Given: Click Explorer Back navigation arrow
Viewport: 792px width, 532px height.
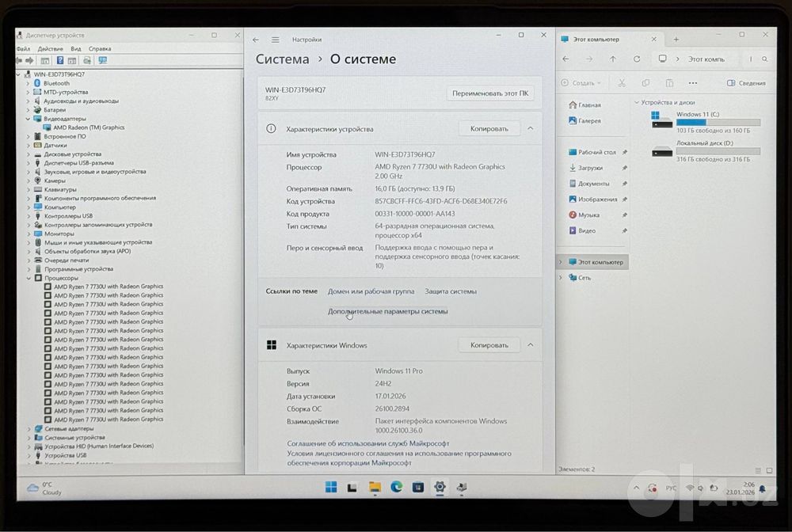Looking at the screenshot, I should 565,59.
